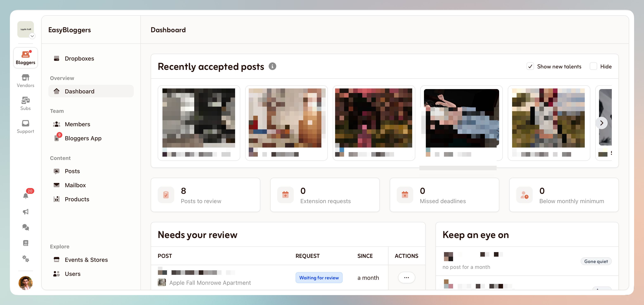Click the Gone quiet status badge
This screenshot has height=305, width=644.
(596, 261)
